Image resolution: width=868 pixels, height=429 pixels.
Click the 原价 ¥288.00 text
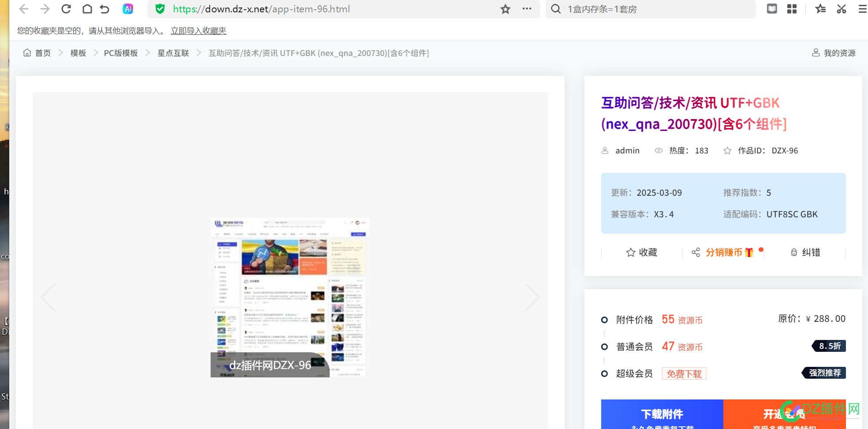click(x=812, y=319)
